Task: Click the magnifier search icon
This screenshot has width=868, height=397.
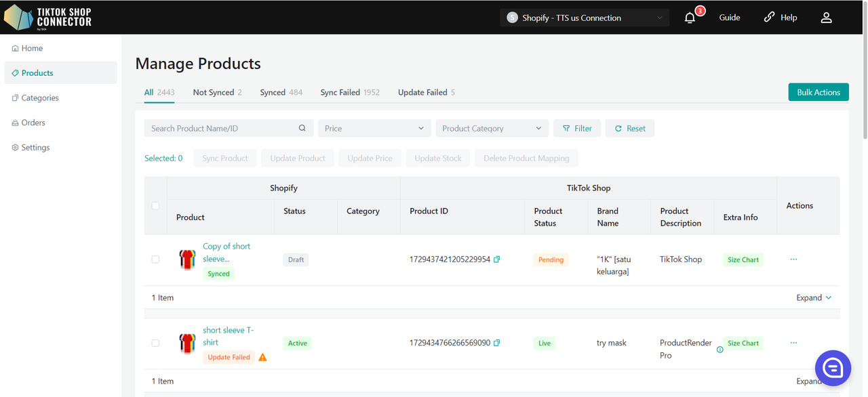Action: click(x=302, y=128)
